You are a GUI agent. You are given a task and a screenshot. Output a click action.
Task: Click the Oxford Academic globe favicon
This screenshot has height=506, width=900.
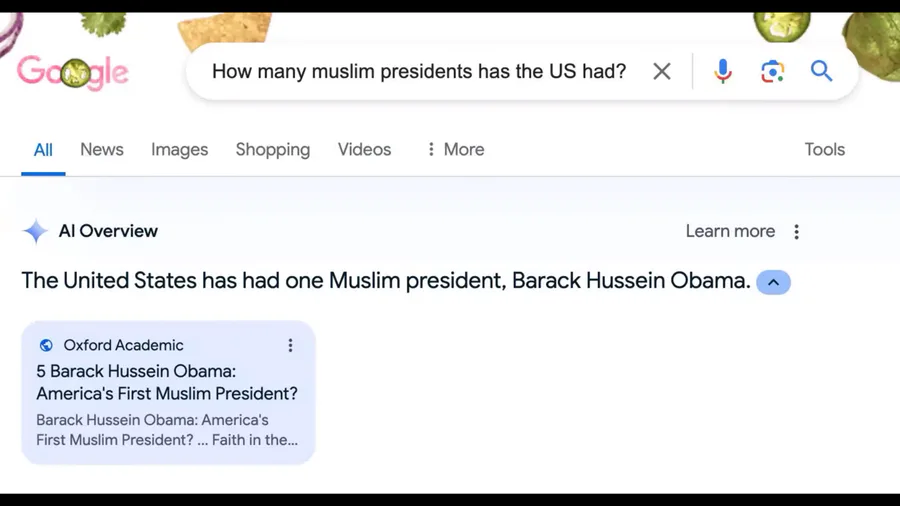46,345
